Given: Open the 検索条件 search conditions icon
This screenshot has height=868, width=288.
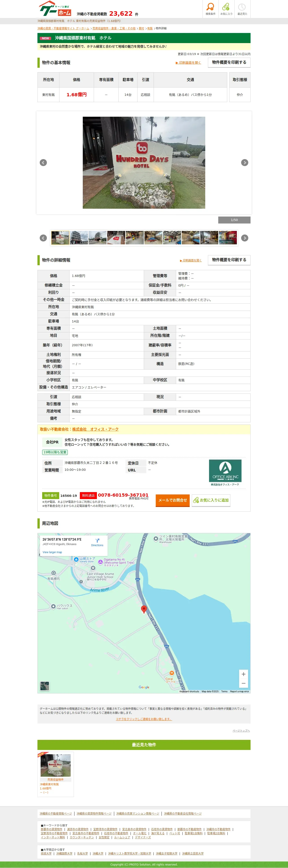Looking at the screenshot, I should [x=211, y=9].
